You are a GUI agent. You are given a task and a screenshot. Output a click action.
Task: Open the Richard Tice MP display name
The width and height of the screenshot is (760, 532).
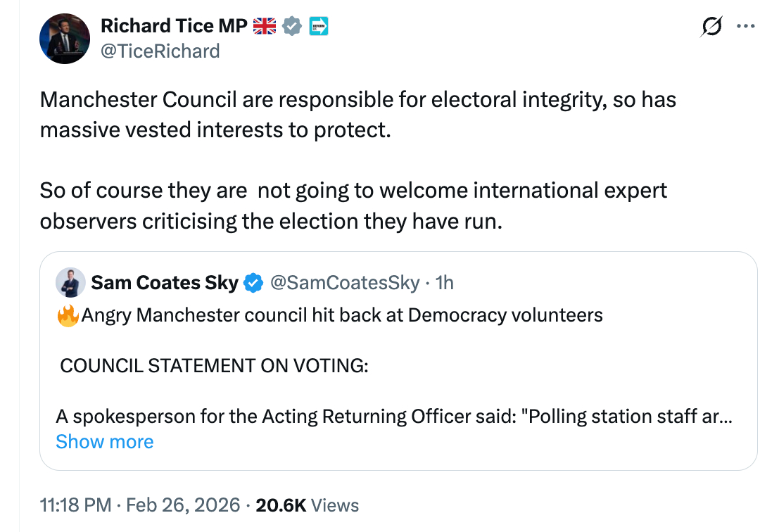pyautogui.click(x=174, y=26)
